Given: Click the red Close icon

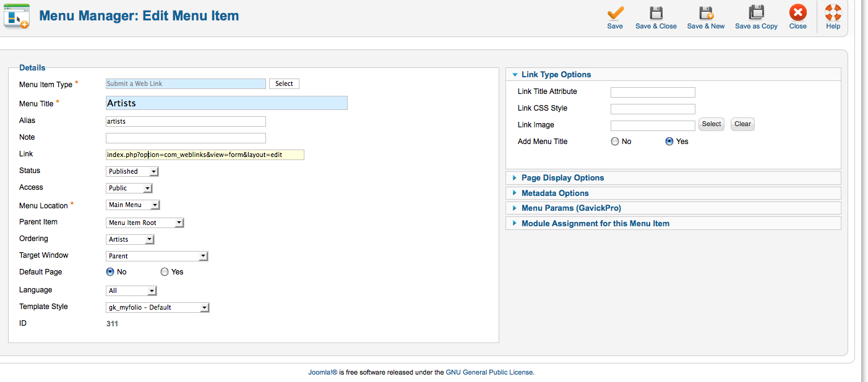Looking at the screenshot, I should coord(797,13).
